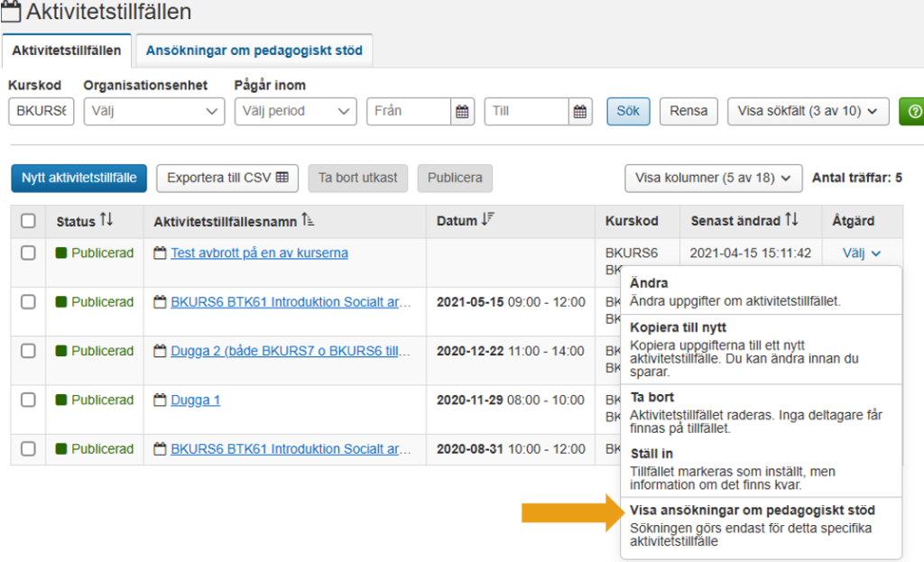924x562 pixels.
Task: Click calendar icon beside Dugga 1 row
Action: coord(160,400)
